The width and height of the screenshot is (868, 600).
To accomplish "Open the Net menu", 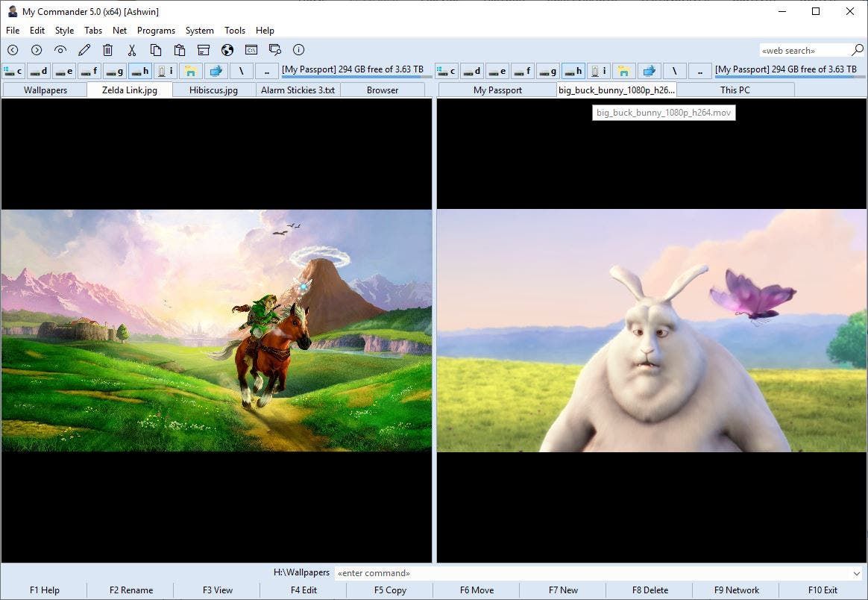I will click(x=119, y=31).
